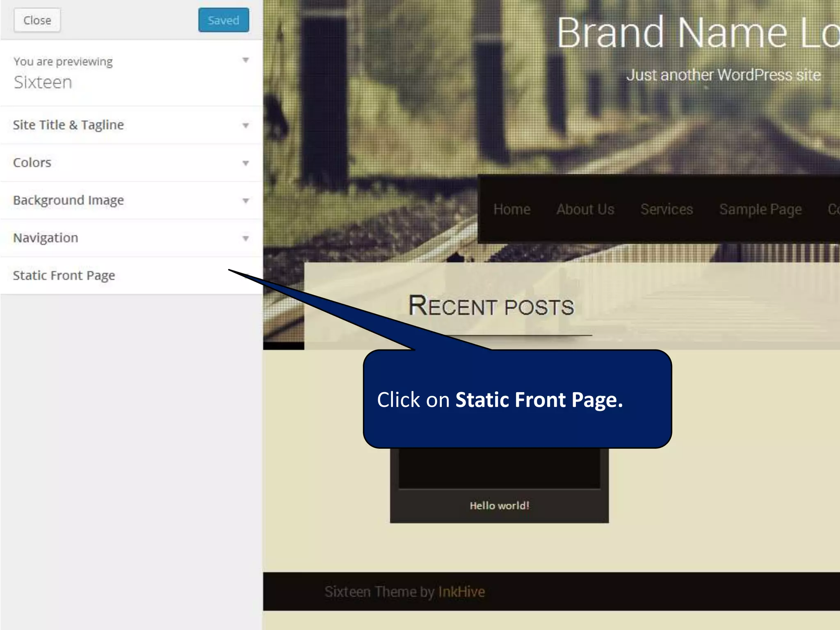This screenshot has width=840, height=630.
Task: Click the blue Saved button
Action: click(224, 20)
